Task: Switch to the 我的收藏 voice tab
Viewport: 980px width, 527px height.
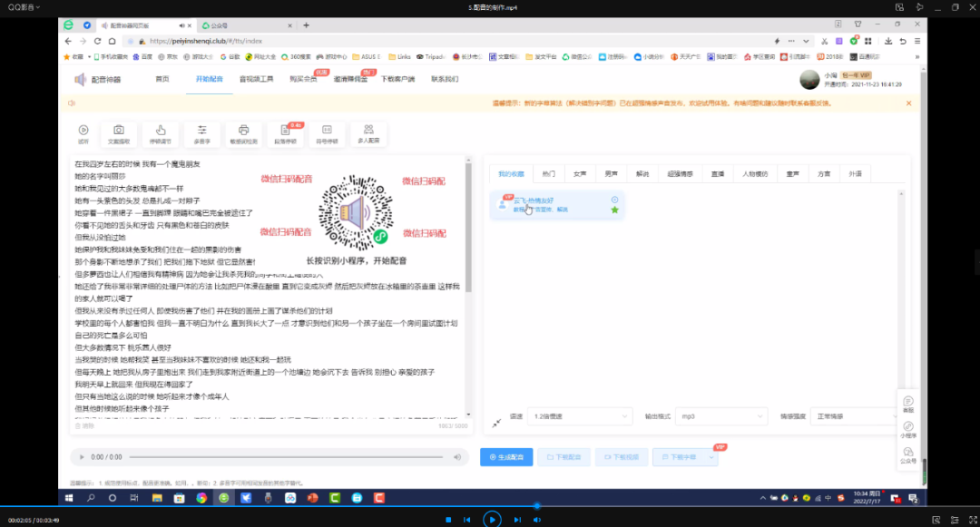Action: pyautogui.click(x=511, y=173)
